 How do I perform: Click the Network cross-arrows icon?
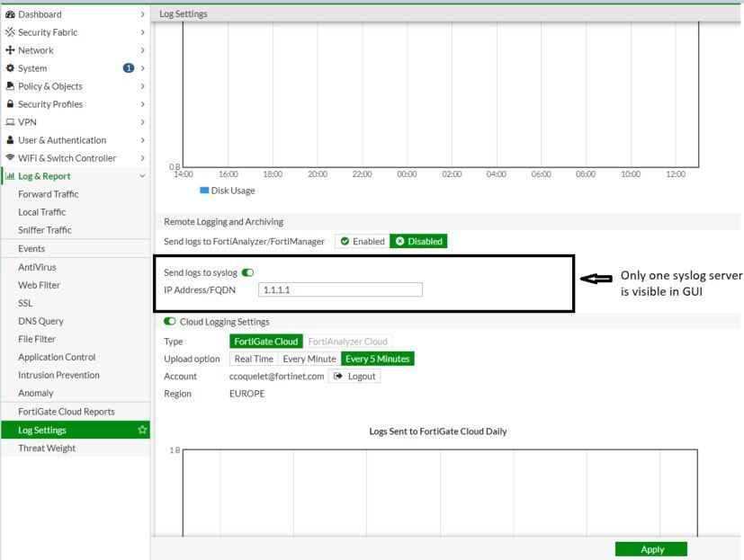click(10, 50)
